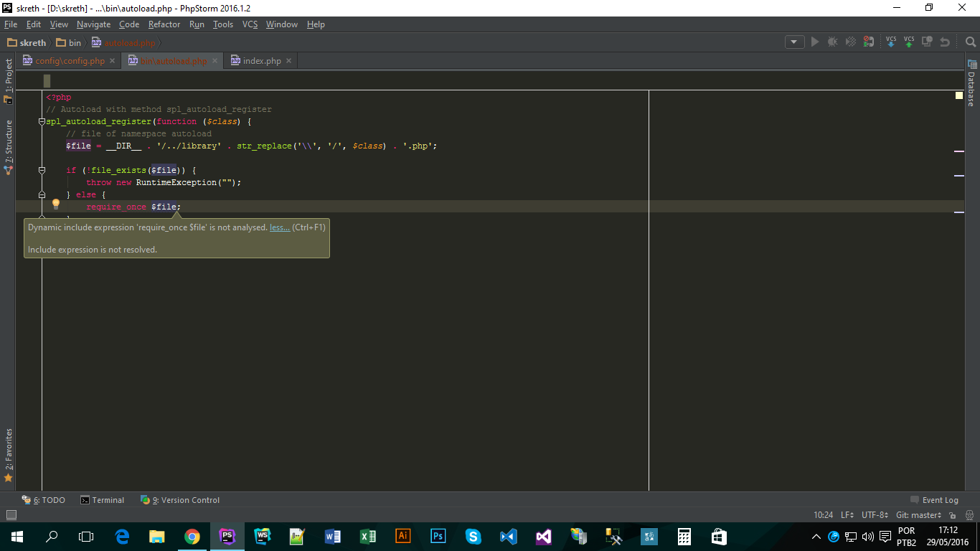Open Photoshop from the taskbar

(438, 536)
